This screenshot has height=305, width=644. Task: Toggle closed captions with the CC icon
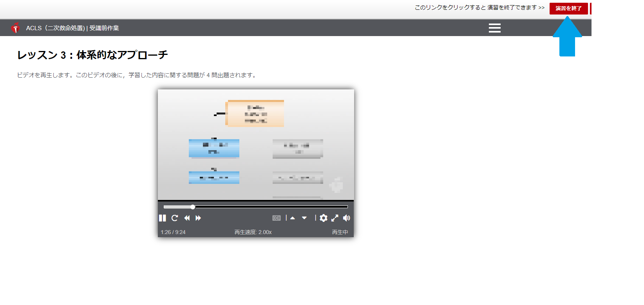coord(277,218)
